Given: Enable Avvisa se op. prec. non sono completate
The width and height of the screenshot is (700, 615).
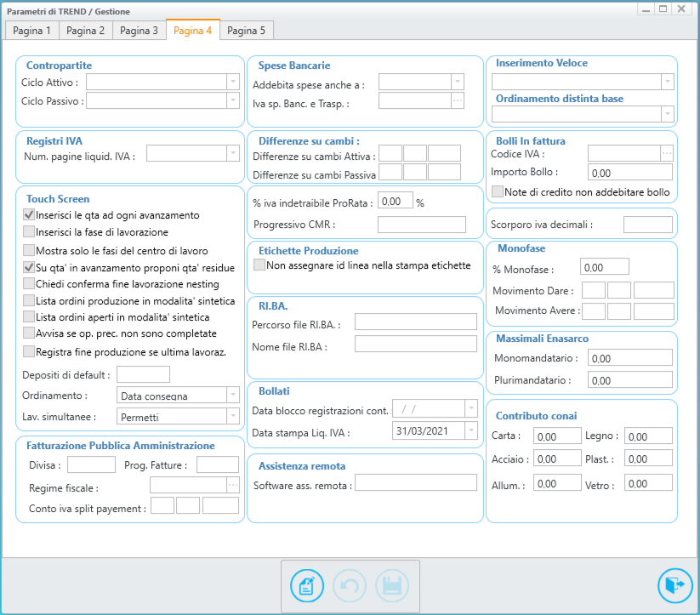Looking at the screenshot, I should [x=29, y=333].
